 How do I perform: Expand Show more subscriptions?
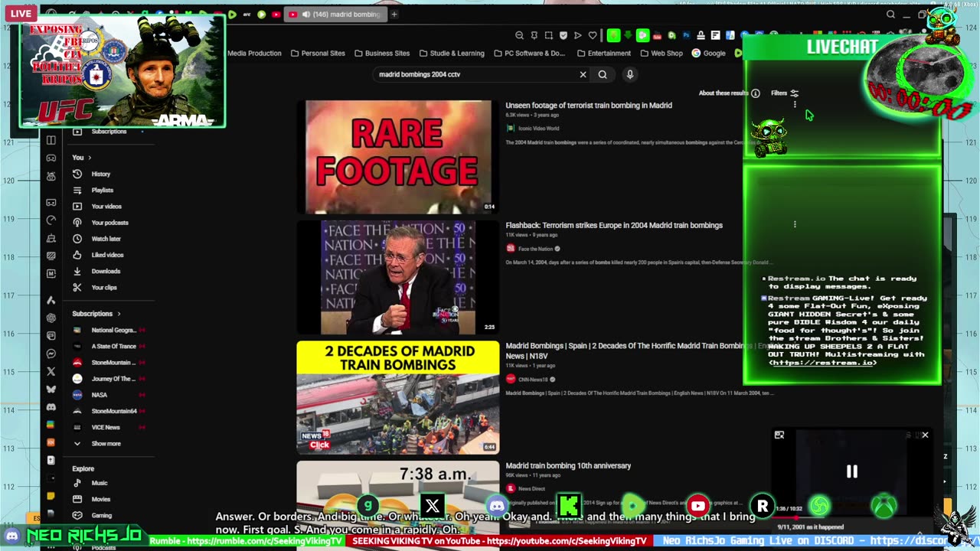[x=106, y=443]
